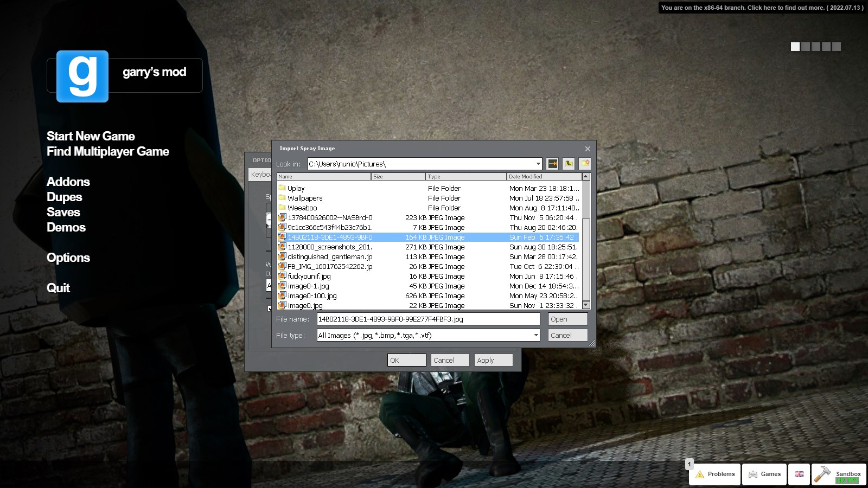Open the Addons menu
This screenshot has height=488, width=868.
68,182
